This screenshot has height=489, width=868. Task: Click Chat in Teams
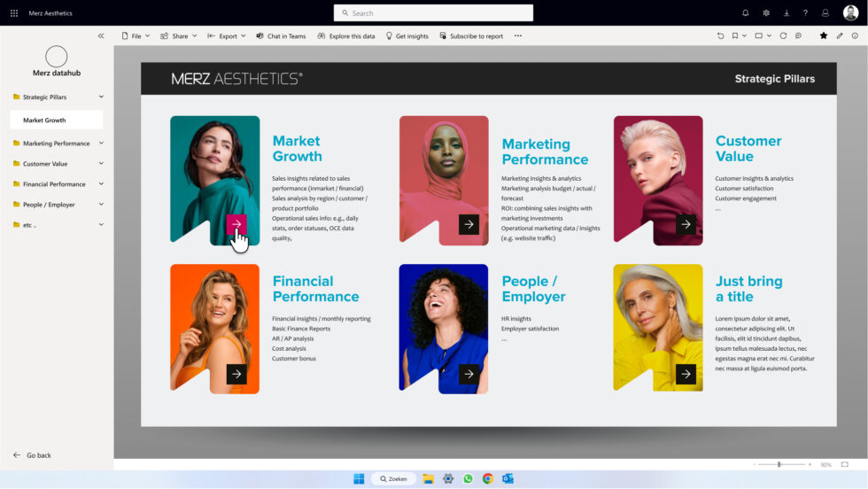click(281, 36)
